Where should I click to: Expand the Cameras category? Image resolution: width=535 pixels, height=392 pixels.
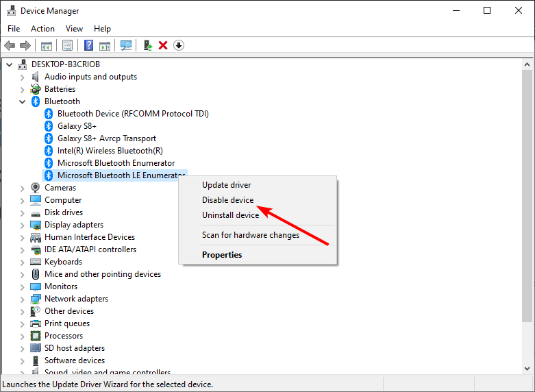22,188
